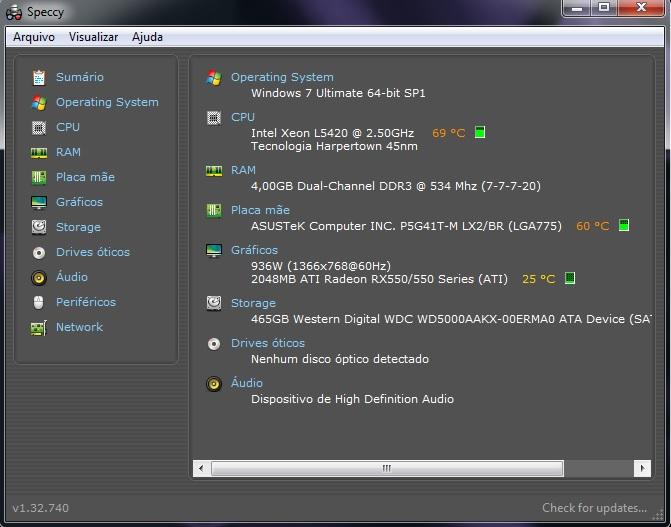Click the Windows flag icon in sidebar

pyautogui.click(x=39, y=103)
